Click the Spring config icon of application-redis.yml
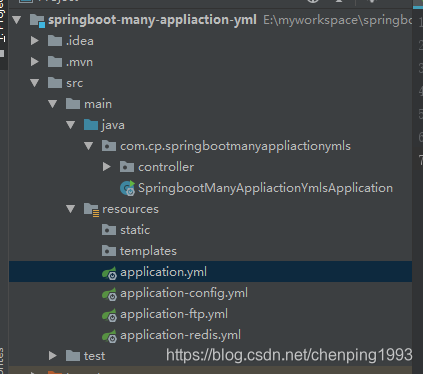 pos(109,336)
